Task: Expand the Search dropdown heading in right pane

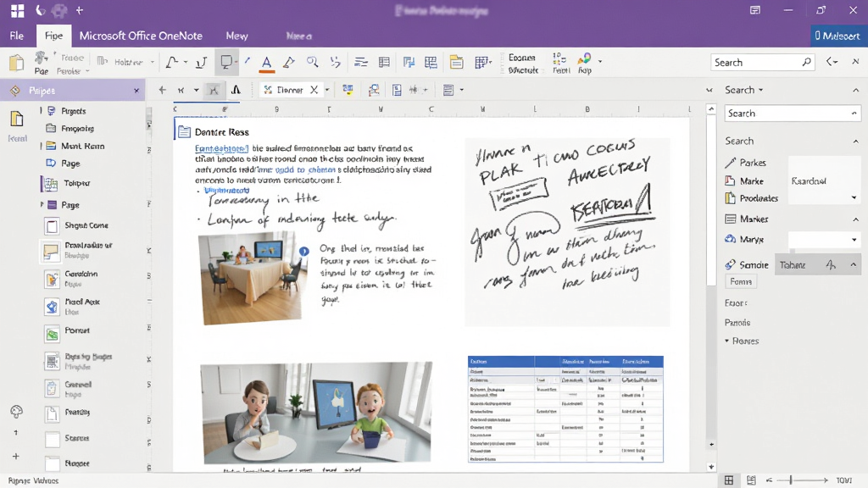Action: click(x=744, y=90)
